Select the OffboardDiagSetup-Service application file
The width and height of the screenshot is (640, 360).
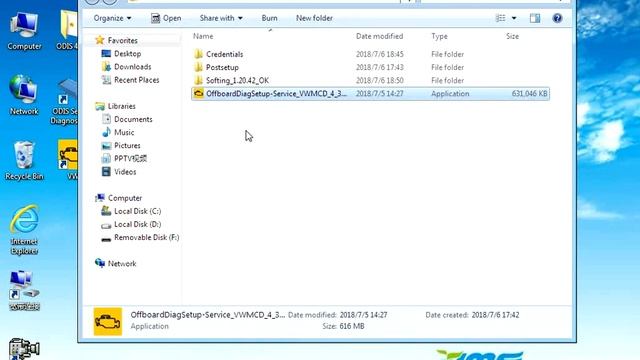pyautogui.click(x=371, y=93)
